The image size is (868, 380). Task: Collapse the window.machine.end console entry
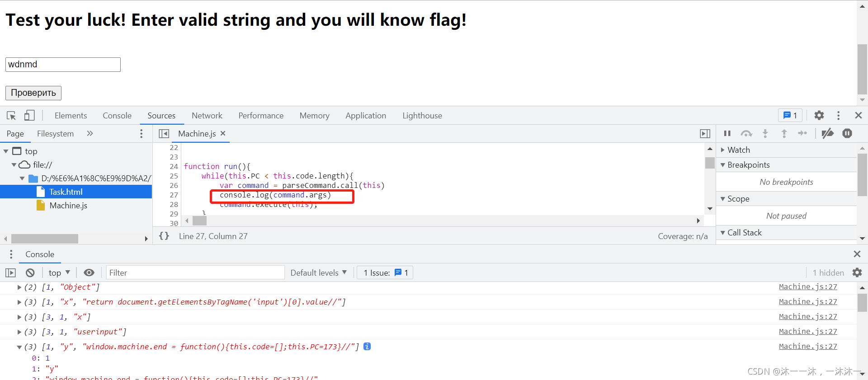(x=19, y=347)
